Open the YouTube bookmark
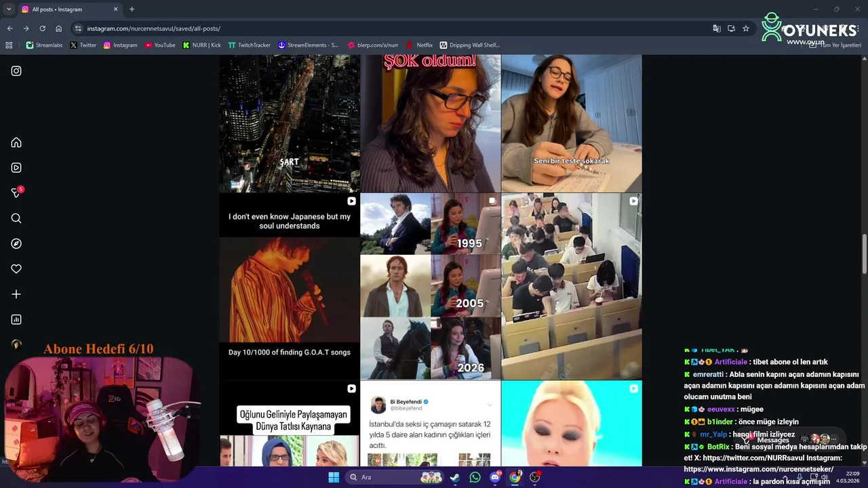Viewport: 868px width, 488px height. coord(160,45)
